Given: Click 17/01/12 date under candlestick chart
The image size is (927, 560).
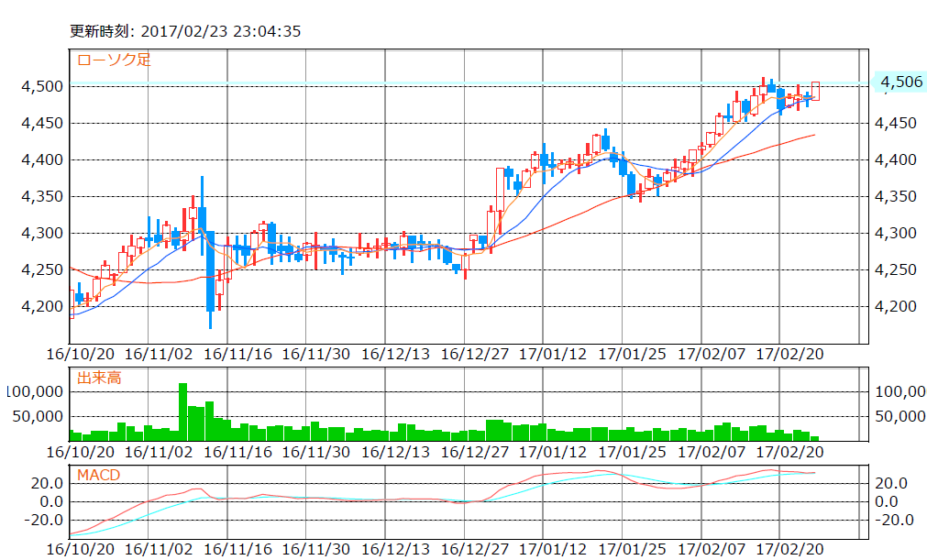Looking at the screenshot, I should tap(553, 355).
